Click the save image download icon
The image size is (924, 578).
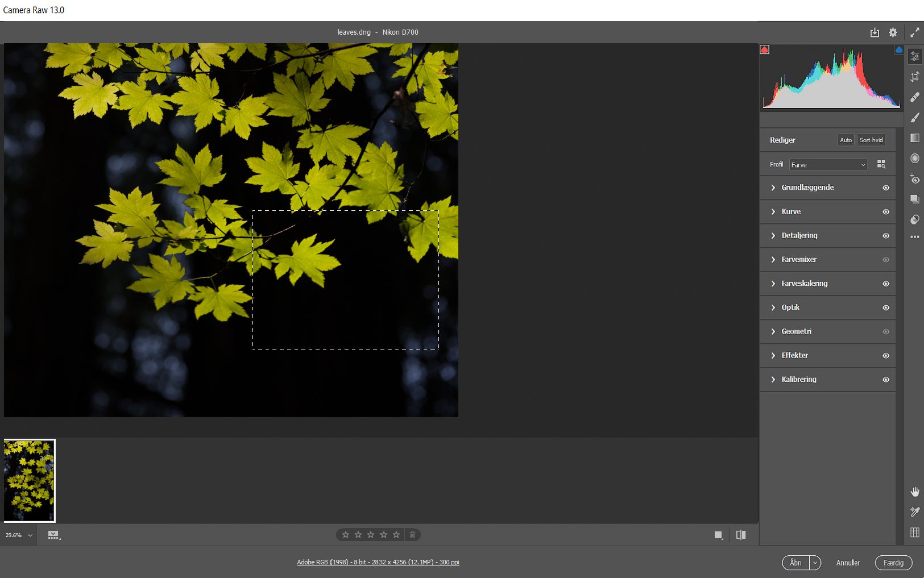[875, 32]
